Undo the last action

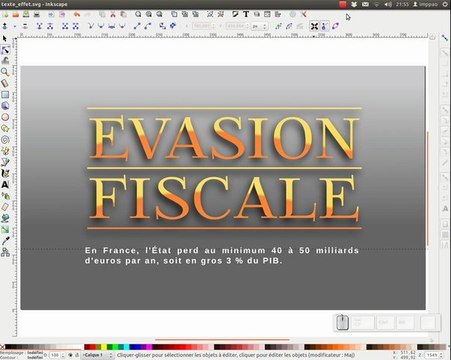tap(77, 14)
